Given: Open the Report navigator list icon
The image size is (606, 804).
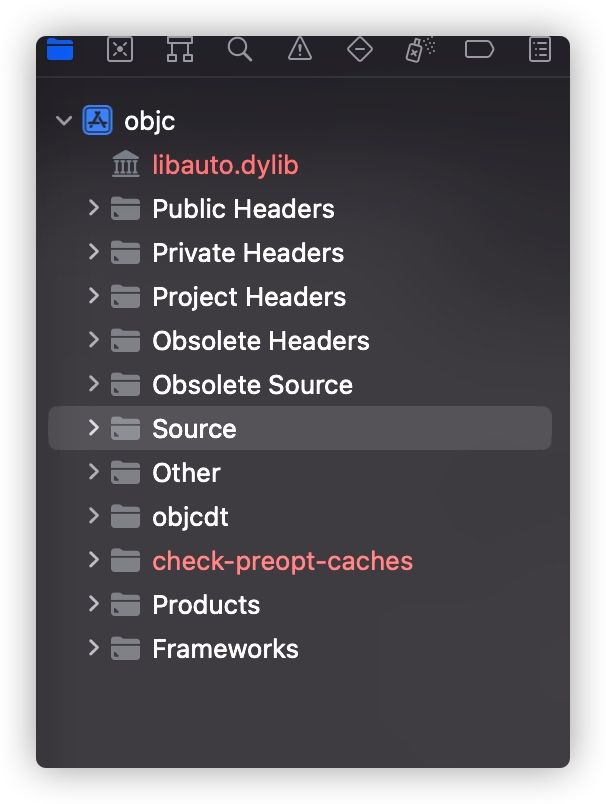Looking at the screenshot, I should tap(540, 49).
